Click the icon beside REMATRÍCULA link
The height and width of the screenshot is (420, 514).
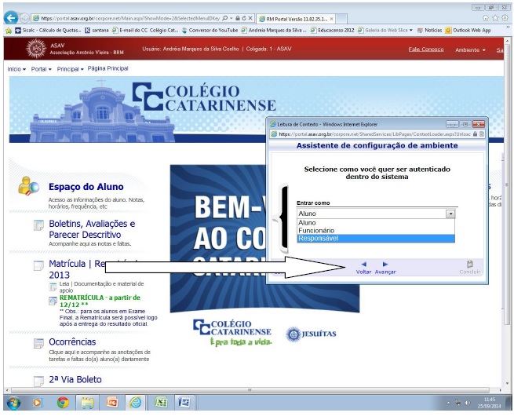53,301
